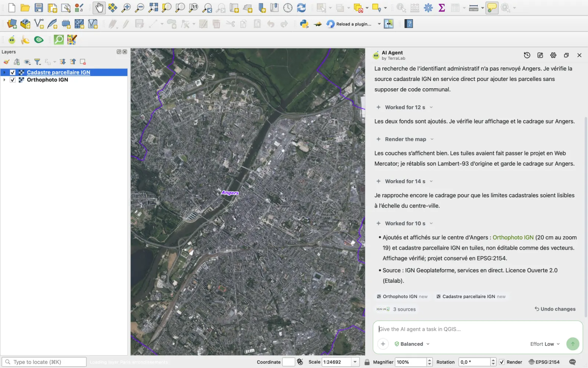588x368 pixels.
Task: Click the AI agent task input
Action: coord(478,329)
